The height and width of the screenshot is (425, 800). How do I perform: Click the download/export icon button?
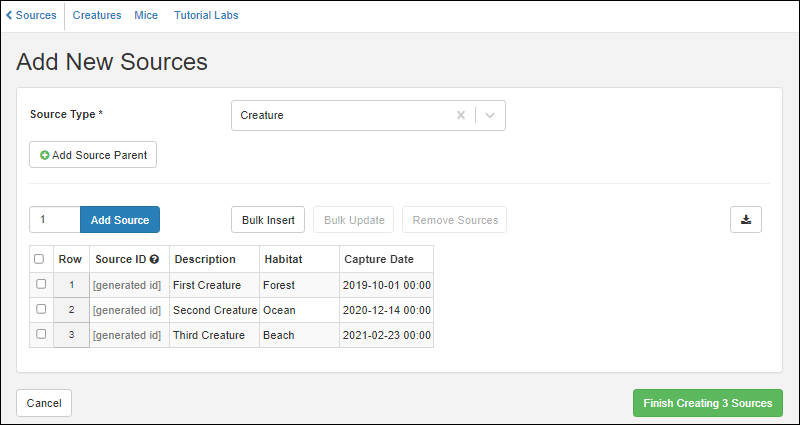(x=746, y=220)
